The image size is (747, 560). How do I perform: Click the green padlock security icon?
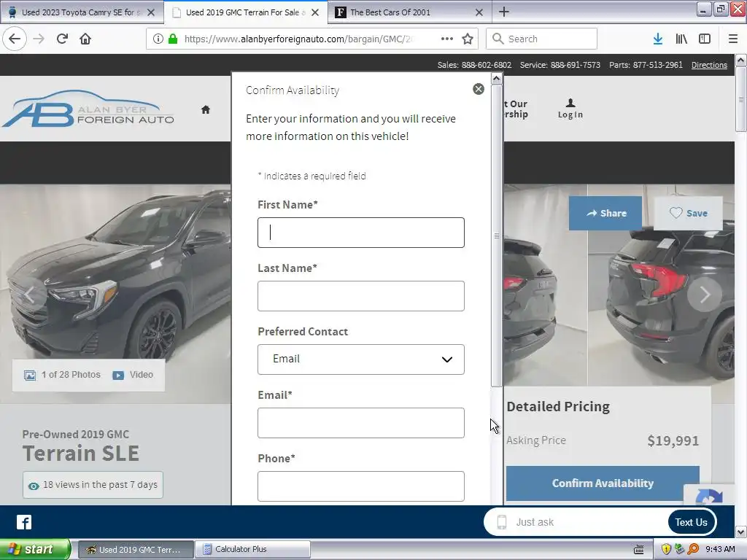(173, 39)
